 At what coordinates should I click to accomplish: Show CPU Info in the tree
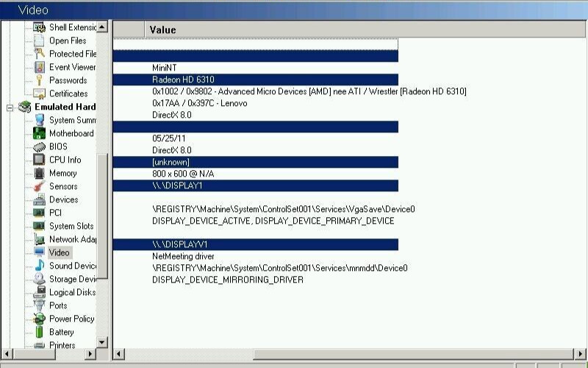[65, 160]
